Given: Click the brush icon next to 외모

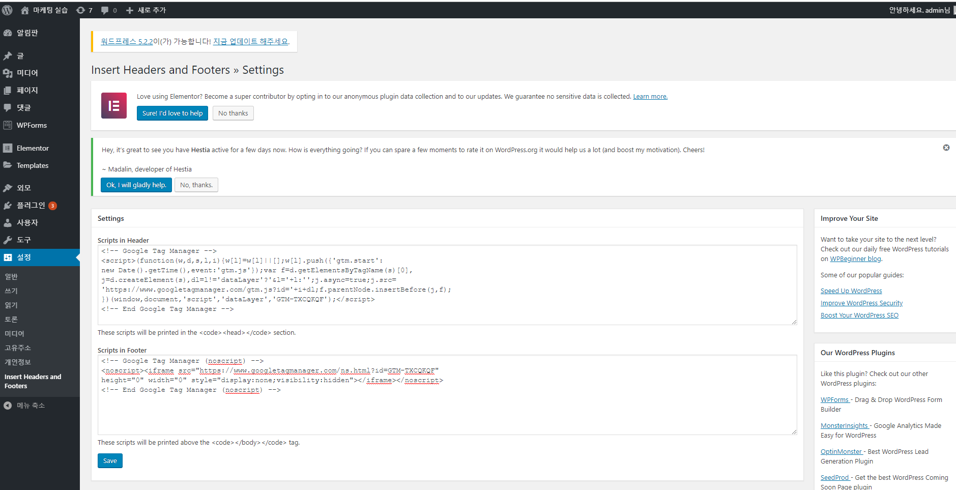Looking at the screenshot, I should [x=7, y=188].
